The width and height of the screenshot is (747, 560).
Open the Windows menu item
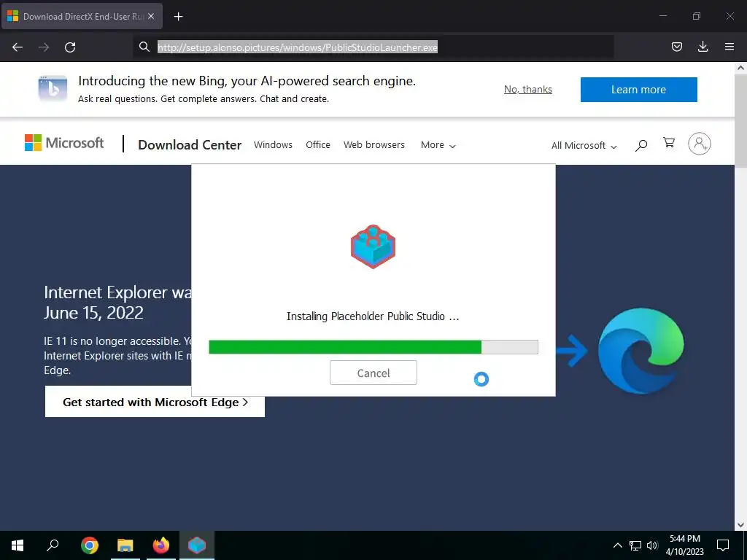pyautogui.click(x=273, y=145)
